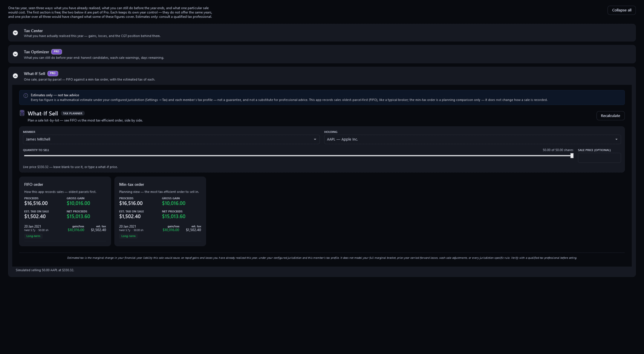Open the Member dropdown showing James Mitchell
The width and height of the screenshot is (644, 354).
(171, 139)
